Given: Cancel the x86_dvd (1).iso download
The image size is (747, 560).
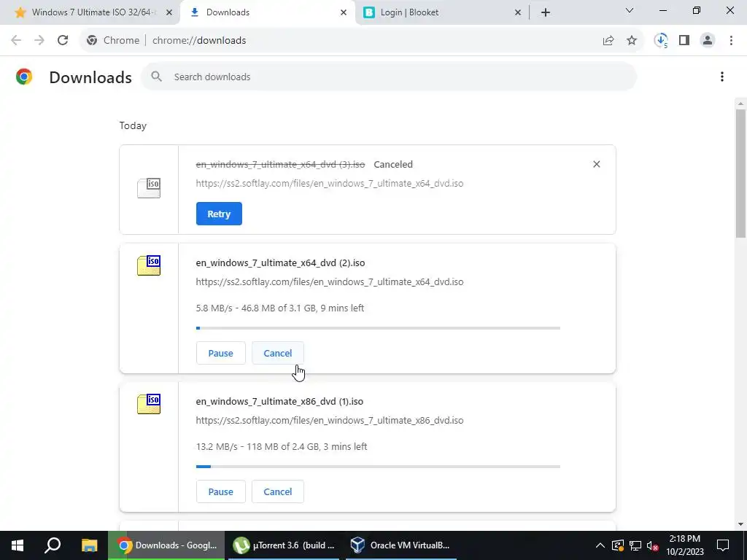Looking at the screenshot, I should coord(278,491).
